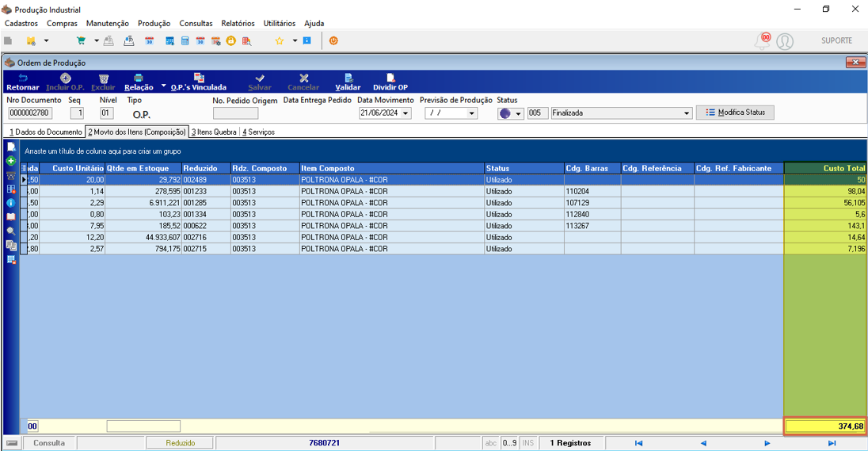Click the Modifica Status button
The height and width of the screenshot is (451, 868).
click(x=735, y=113)
